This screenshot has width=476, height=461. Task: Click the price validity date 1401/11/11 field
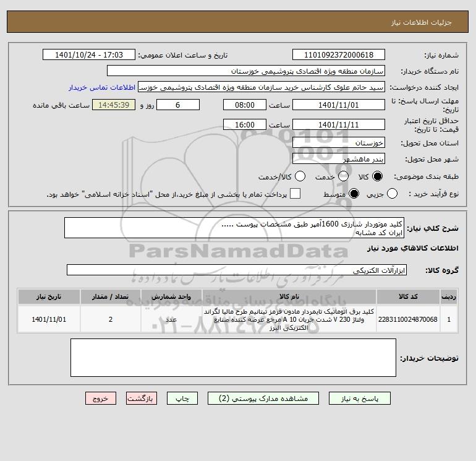[x=339, y=124]
